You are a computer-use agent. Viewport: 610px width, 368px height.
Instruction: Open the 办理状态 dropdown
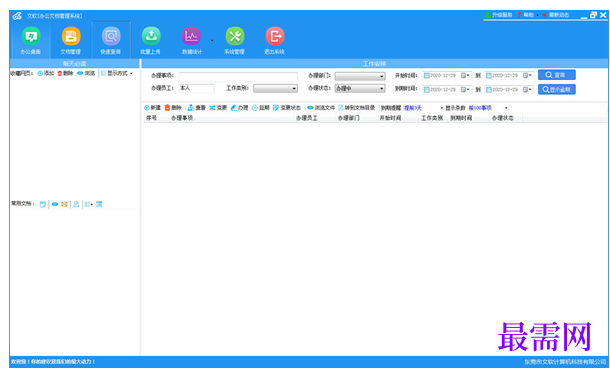coord(360,89)
